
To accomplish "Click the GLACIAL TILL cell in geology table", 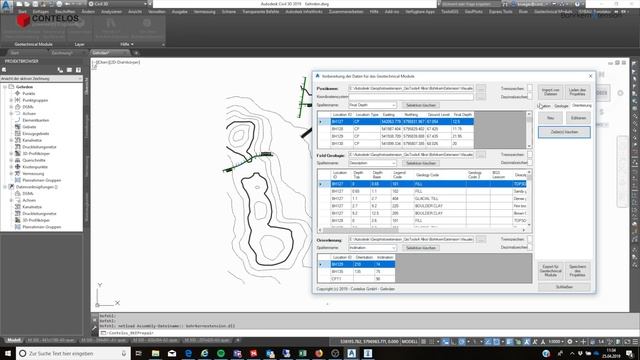I will click(440, 199).
